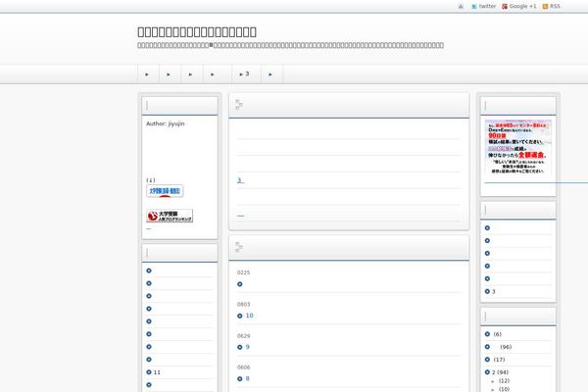The image size is (588, 392).
Task: Open the subcategory showing "(10)"
Action: [505, 389]
